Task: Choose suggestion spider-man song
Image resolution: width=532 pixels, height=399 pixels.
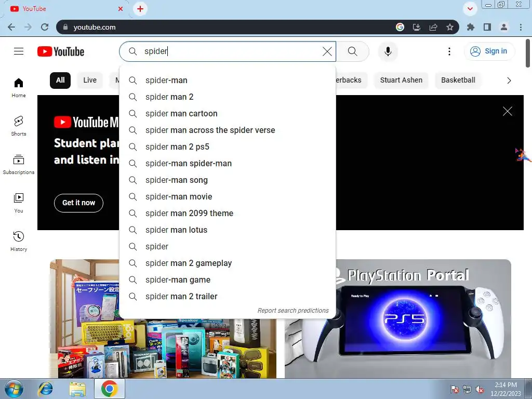Action: [228, 180]
